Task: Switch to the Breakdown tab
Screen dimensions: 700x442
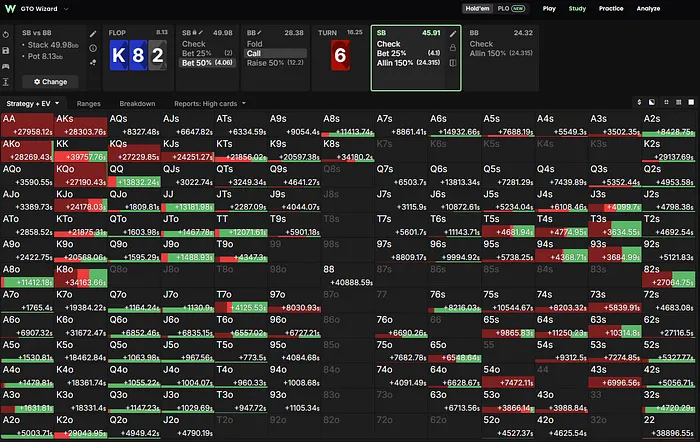Action: click(x=137, y=104)
